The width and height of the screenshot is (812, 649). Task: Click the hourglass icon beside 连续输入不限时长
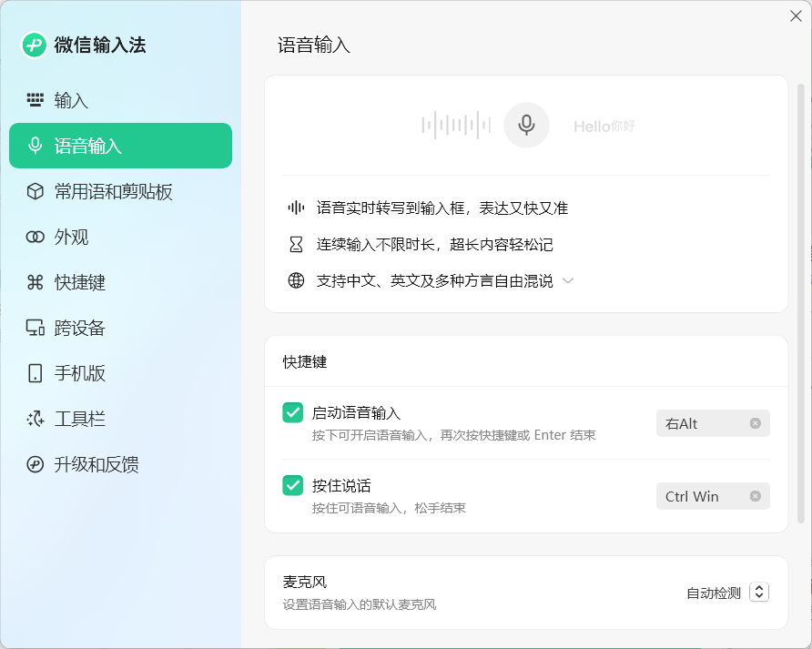(296, 244)
